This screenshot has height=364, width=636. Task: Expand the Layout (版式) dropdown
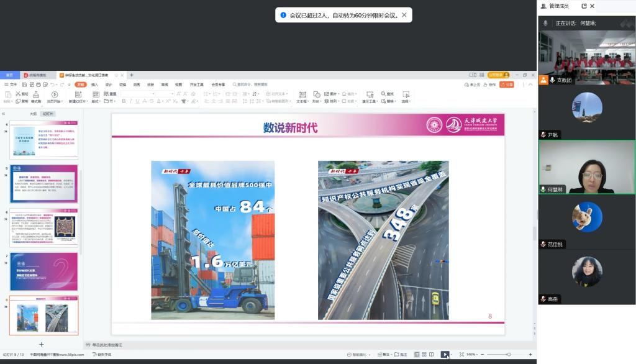click(96, 101)
